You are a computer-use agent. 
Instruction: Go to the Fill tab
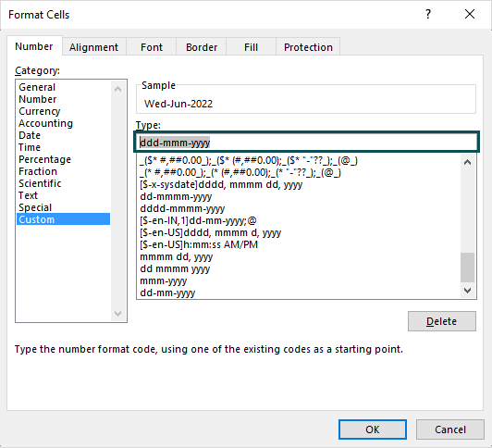coord(251,47)
